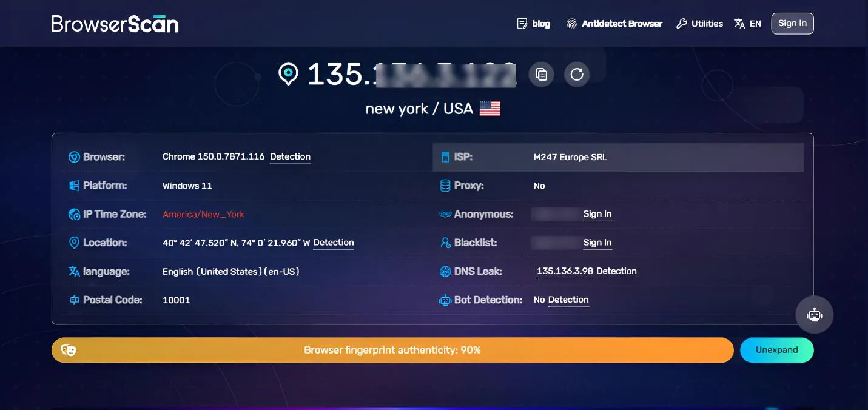The height and width of the screenshot is (410, 868).
Task: Select the 'new york / USA' text
Action: click(419, 109)
